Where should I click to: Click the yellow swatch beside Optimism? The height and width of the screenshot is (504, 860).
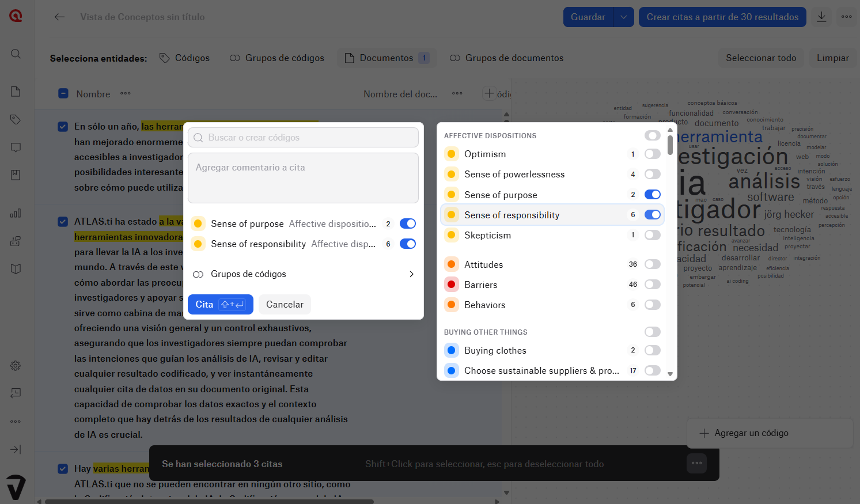(452, 154)
